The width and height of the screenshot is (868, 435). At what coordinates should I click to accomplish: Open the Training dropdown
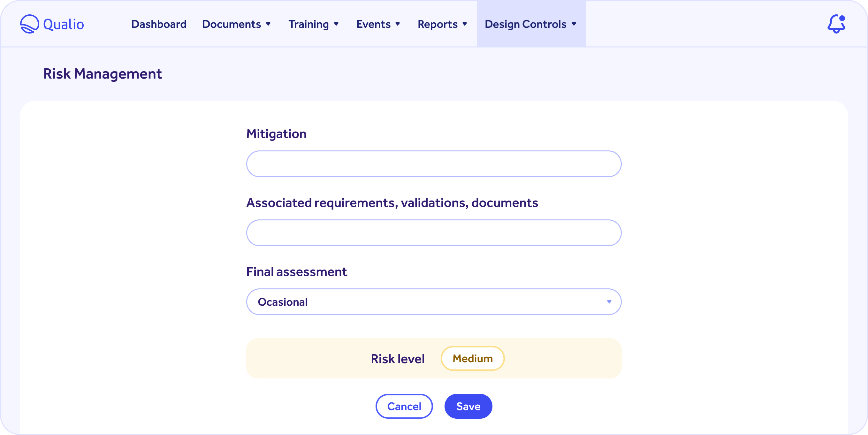tap(313, 24)
